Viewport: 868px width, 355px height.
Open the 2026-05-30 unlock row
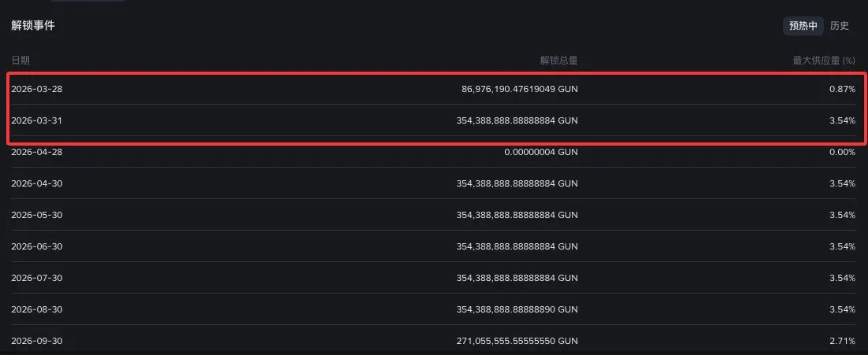coord(433,215)
